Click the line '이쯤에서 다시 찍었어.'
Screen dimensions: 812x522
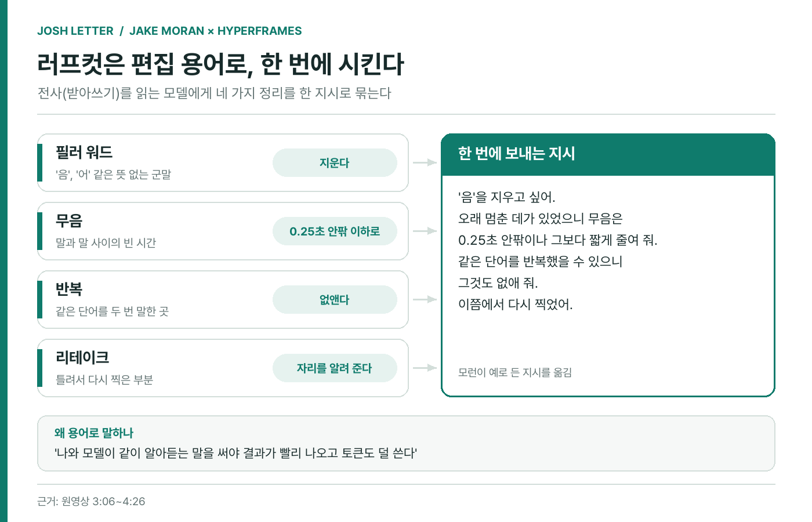click(515, 304)
